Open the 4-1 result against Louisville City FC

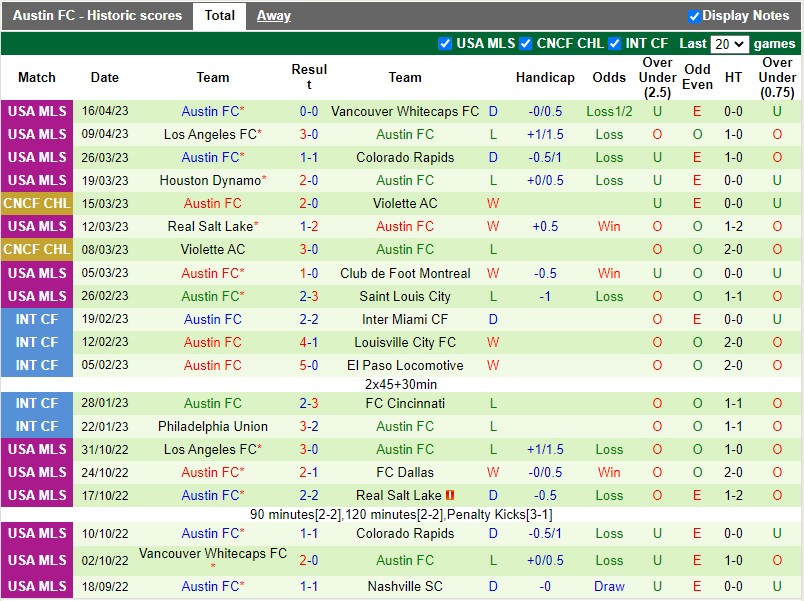[309, 343]
